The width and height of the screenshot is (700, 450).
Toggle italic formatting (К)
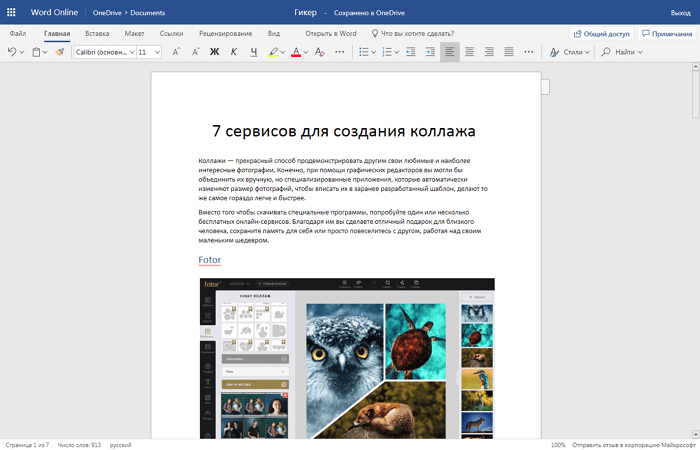pos(234,51)
